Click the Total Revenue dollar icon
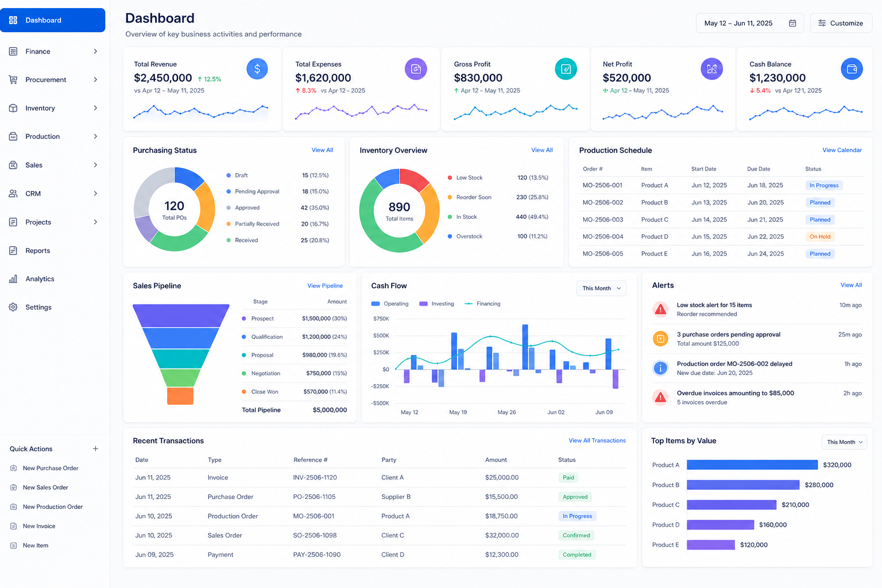Image resolution: width=882 pixels, height=588 pixels. [257, 69]
